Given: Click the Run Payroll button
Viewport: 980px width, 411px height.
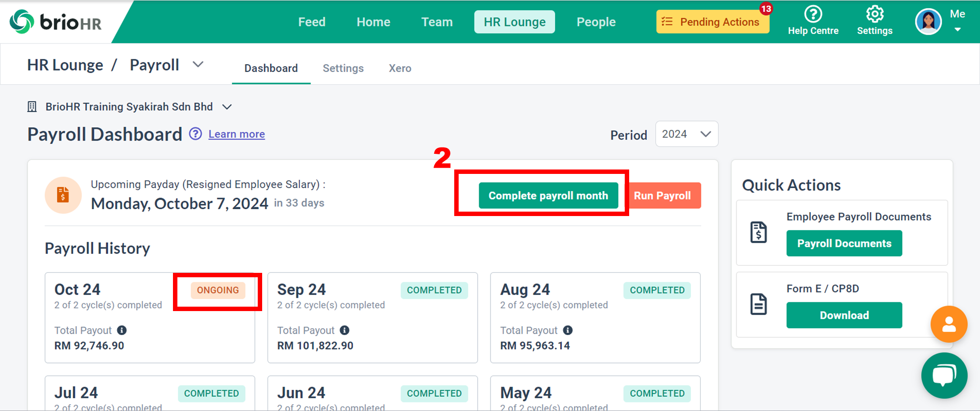Looking at the screenshot, I should tap(662, 195).
